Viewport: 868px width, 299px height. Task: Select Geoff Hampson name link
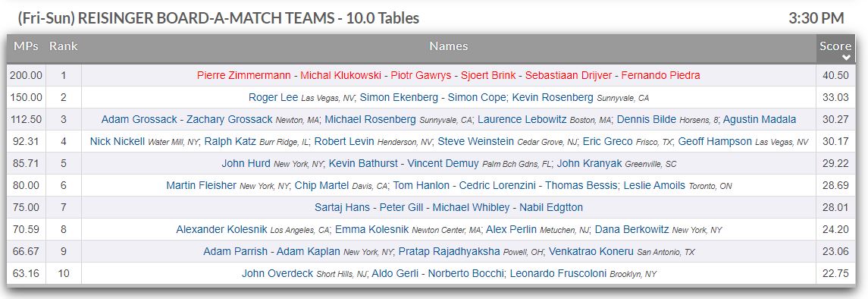pos(715,142)
